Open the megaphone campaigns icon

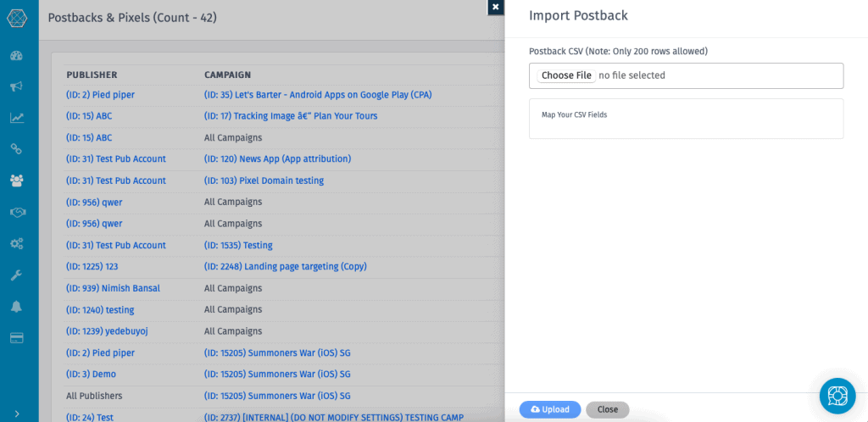17,86
